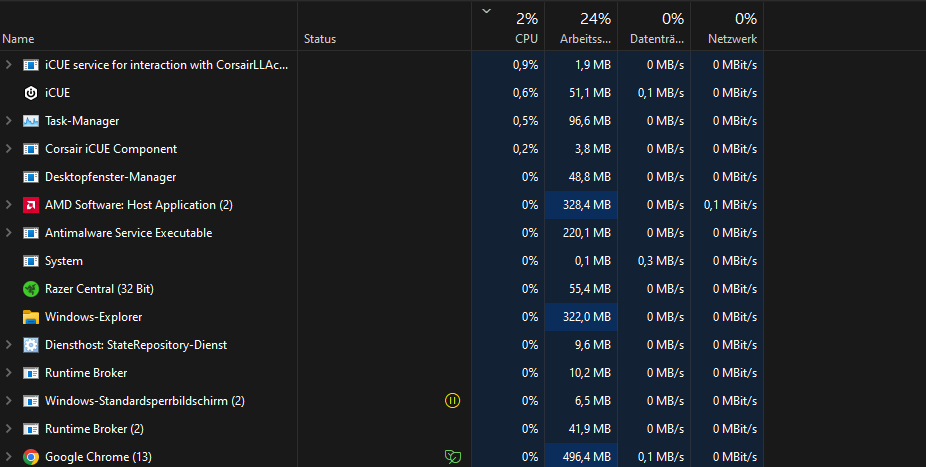Click the 0,1 MBit/s network value
This screenshot has height=467, width=926.
point(730,205)
